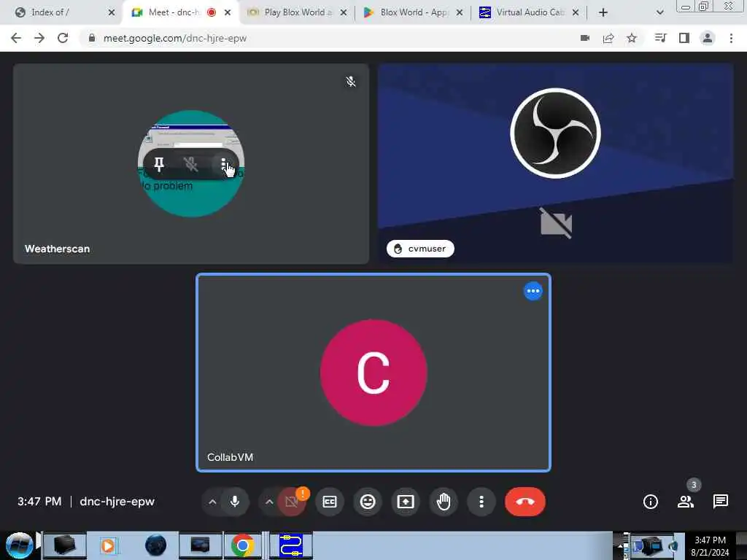Screen dimensions: 747x560
Task: Open meeting details info panel
Action: coord(650,502)
